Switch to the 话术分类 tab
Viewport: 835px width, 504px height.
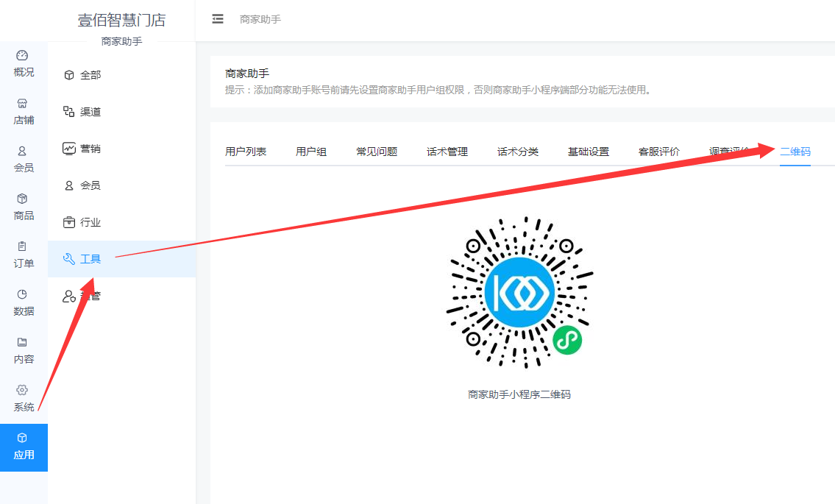click(x=518, y=152)
